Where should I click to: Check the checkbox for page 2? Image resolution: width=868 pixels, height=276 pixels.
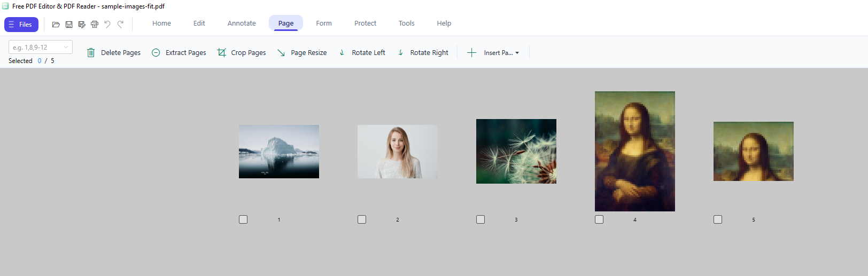(x=362, y=219)
